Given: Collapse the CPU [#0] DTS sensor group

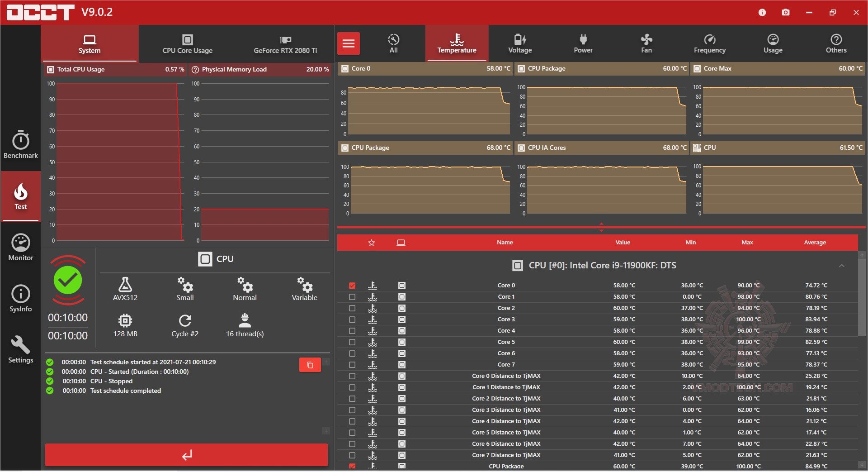Looking at the screenshot, I should click(x=842, y=266).
